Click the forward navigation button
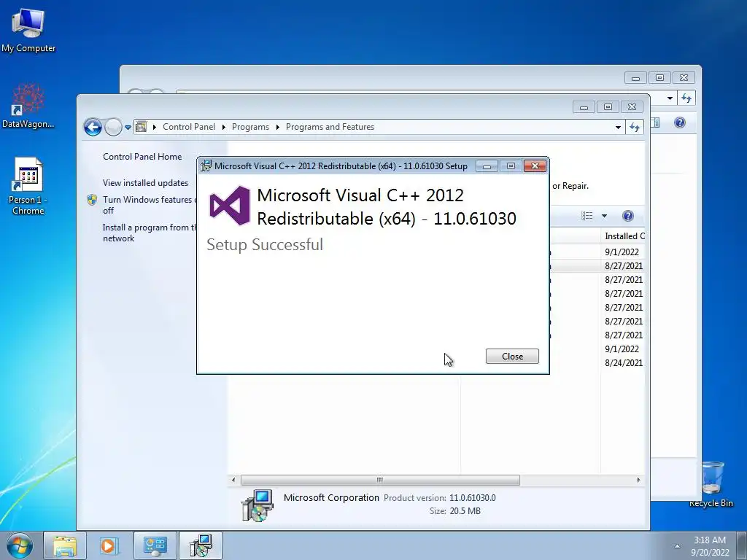747x560 pixels. [113, 127]
